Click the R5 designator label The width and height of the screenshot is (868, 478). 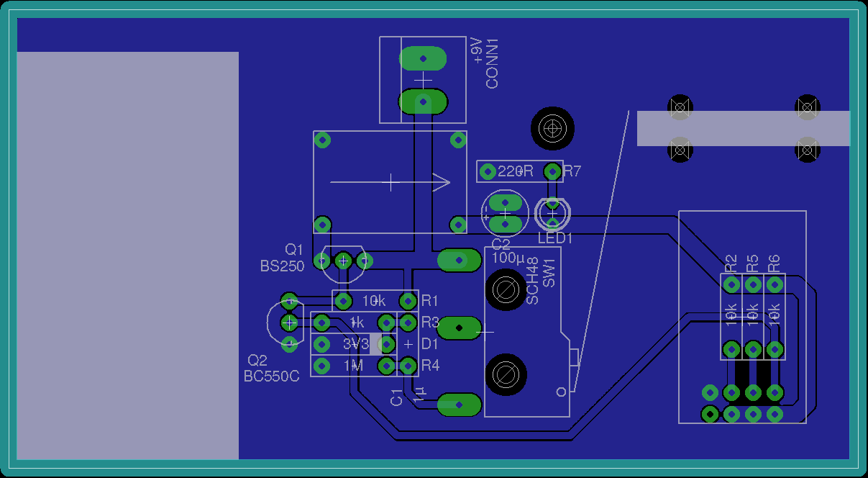[x=753, y=263]
